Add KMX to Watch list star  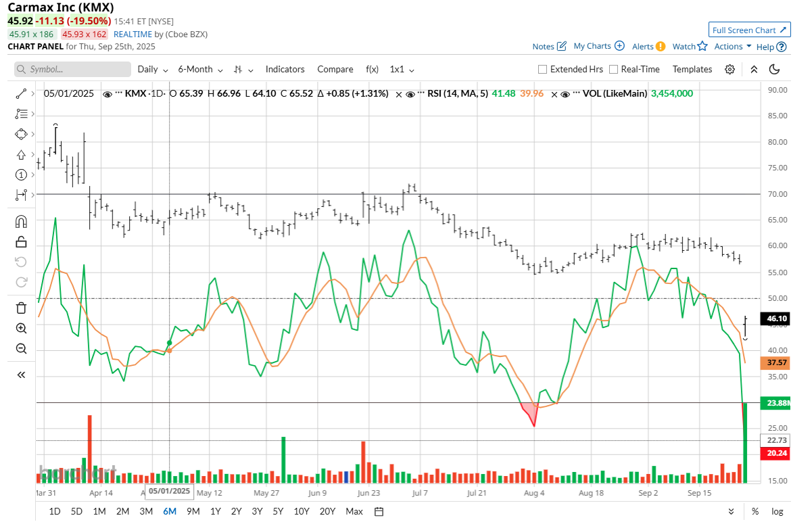pyautogui.click(x=702, y=46)
